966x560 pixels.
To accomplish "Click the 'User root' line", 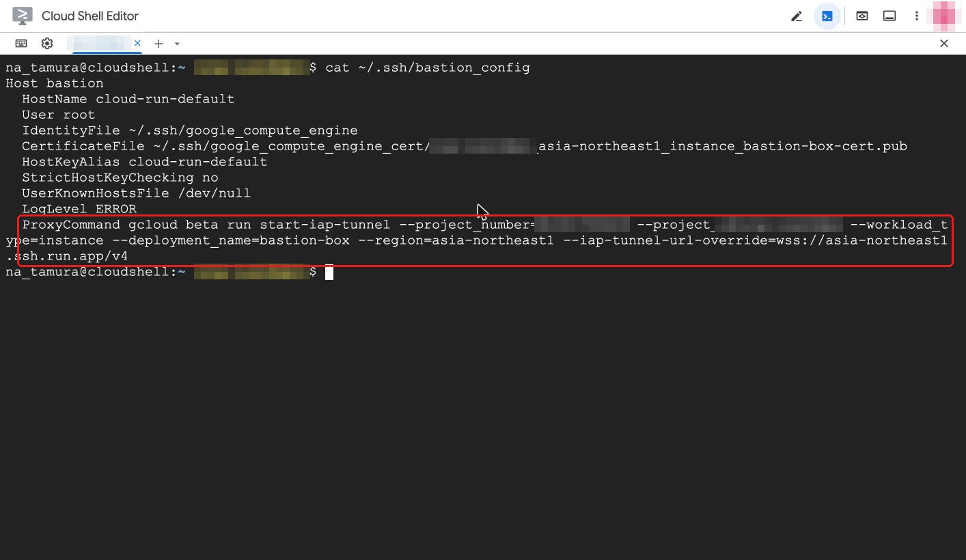I will point(58,115).
